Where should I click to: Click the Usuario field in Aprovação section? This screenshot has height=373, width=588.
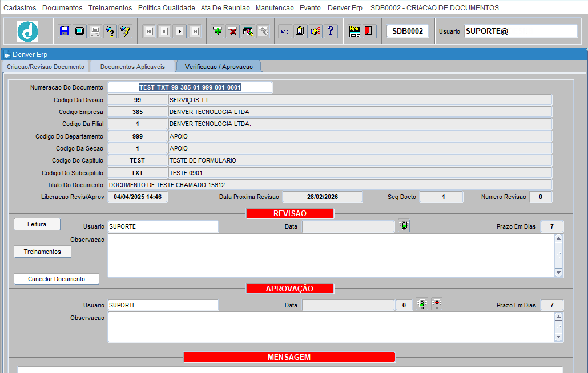(163, 305)
